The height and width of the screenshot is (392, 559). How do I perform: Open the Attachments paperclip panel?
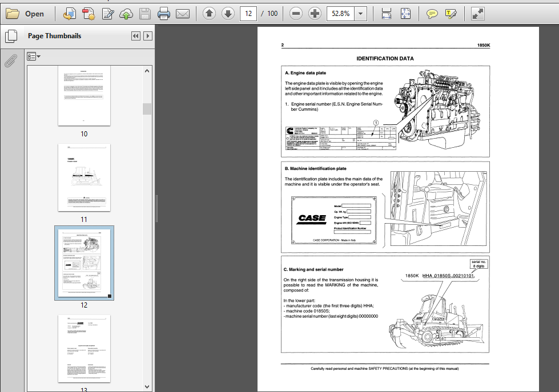pyautogui.click(x=11, y=60)
